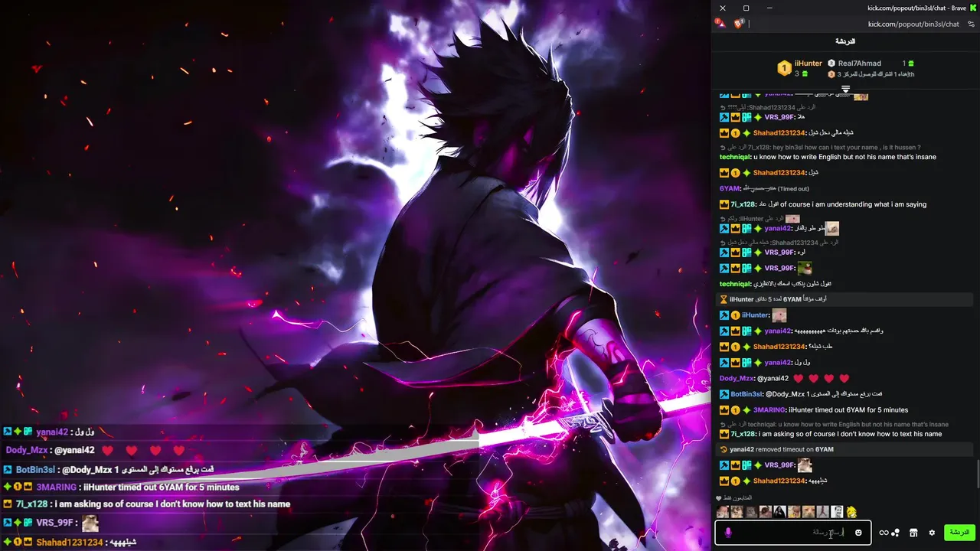Click Real7Ahmad in the leaderboard
Image resolution: width=980 pixels, height=551 pixels.
(860, 64)
